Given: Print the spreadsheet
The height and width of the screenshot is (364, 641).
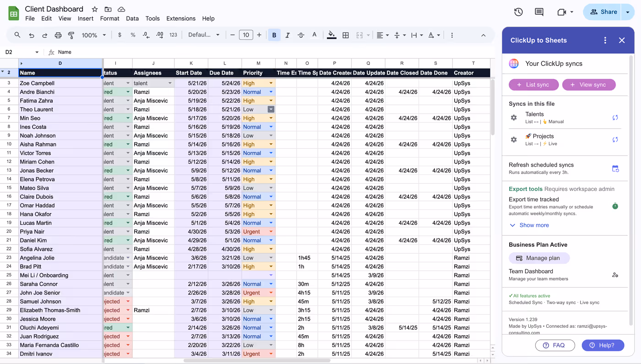Looking at the screenshot, I should point(58,35).
